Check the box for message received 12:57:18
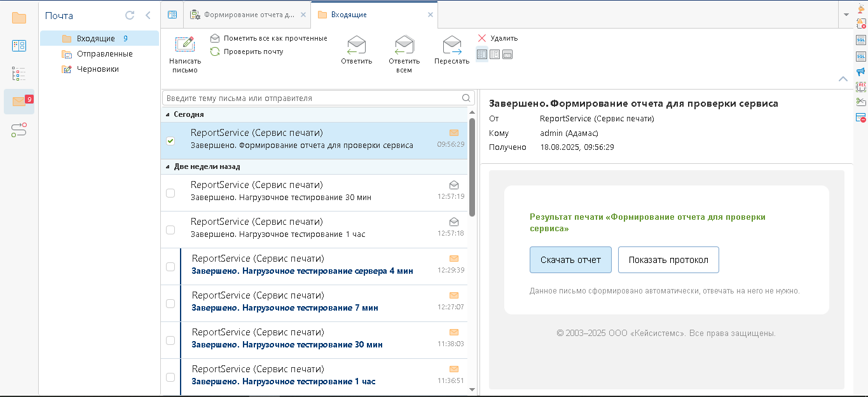 170,230
